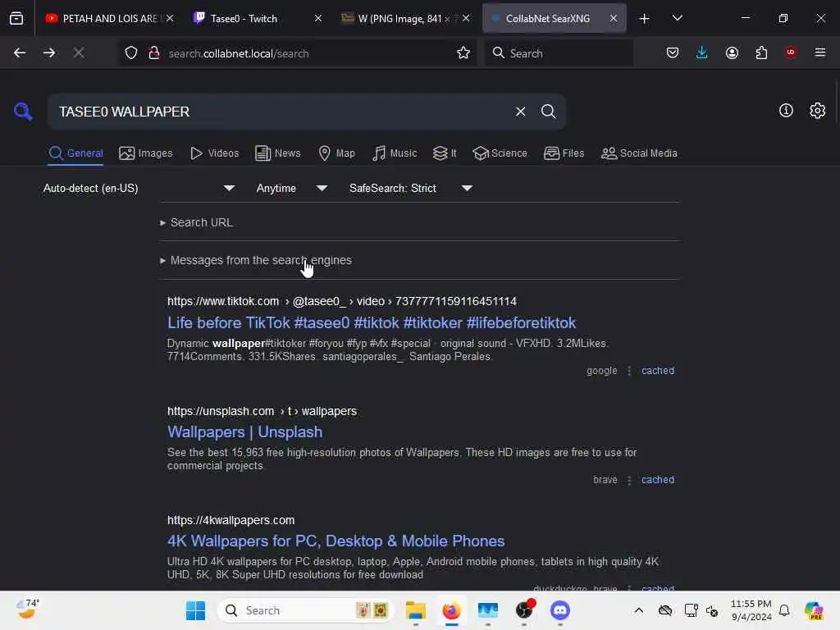Show hidden system tray icons
The height and width of the screenshot is (630, 840).
point(638,610)
